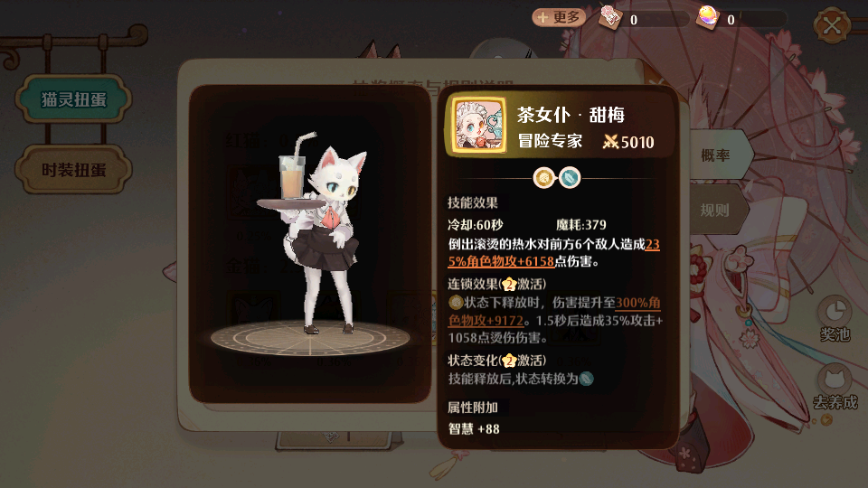Tap the star icon beside 连锁效果
The height and width of the screenshot is (488, 868).
click(509, 285)
